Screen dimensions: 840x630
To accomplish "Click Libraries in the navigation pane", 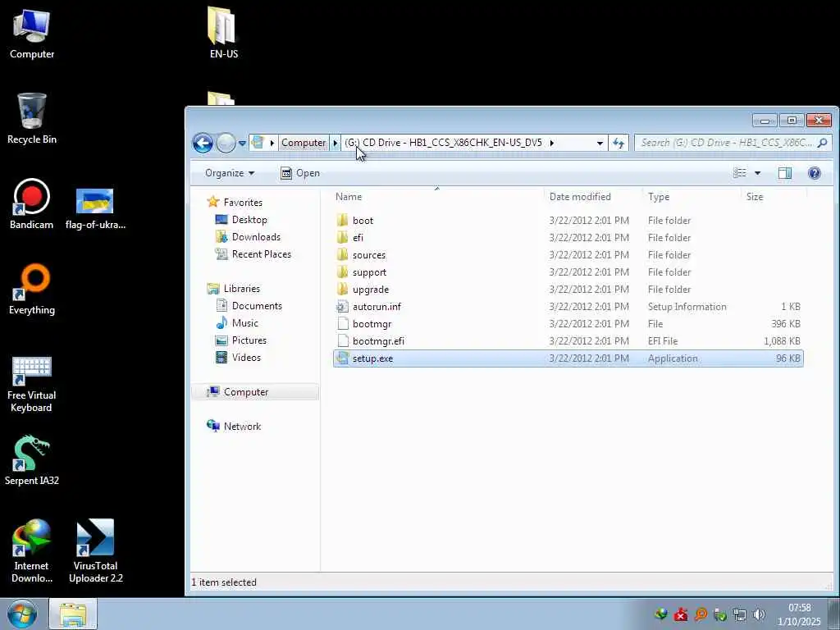I will tap(242, 288).
